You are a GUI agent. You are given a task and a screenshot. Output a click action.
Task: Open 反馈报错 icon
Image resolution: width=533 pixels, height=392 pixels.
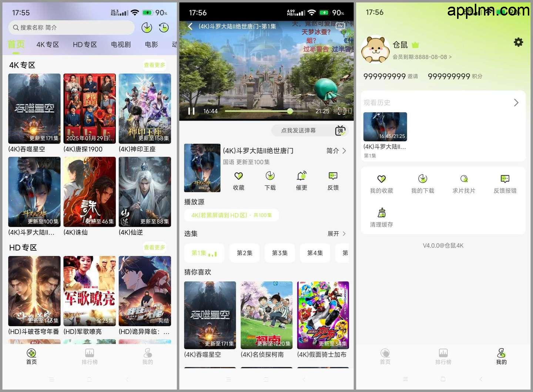[x=505, y=179]
